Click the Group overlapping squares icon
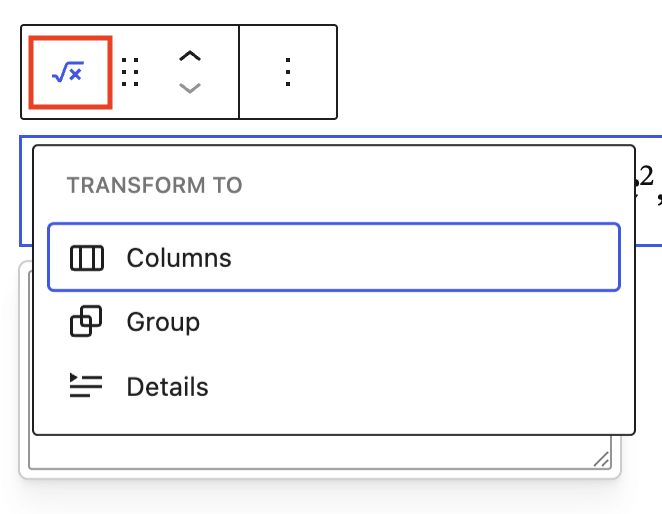662x514 pixels. 86,321
